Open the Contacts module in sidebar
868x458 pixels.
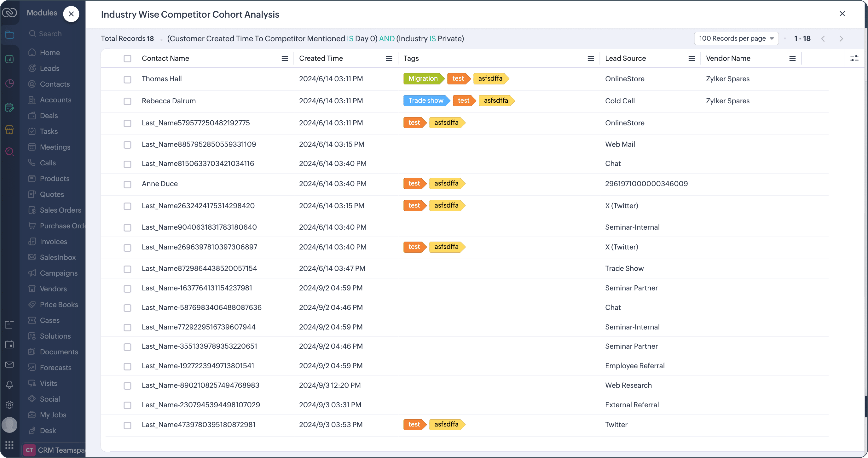(x=55, y=84)
